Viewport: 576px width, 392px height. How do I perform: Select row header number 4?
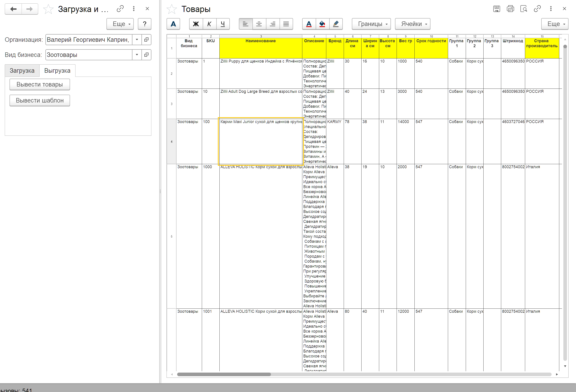click(172, 141)
